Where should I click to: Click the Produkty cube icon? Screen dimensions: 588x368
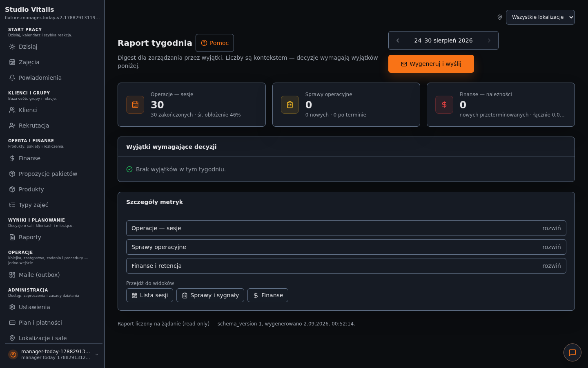pyautogui.click(x=12, y=189)
